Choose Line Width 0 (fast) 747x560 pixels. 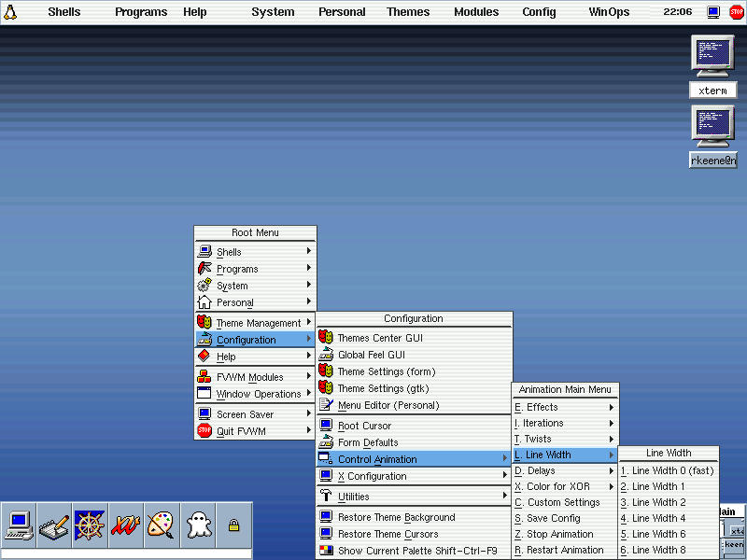tap(669, 470)
